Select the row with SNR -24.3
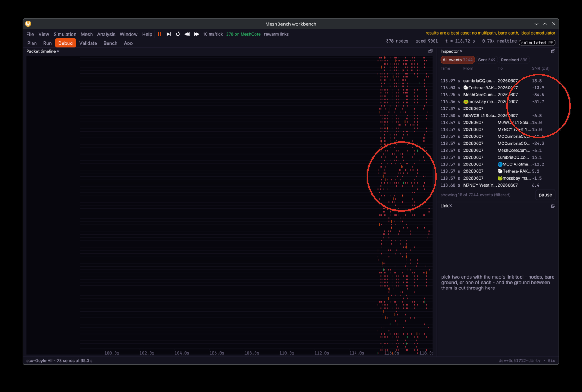 click(x=498, y=144)
